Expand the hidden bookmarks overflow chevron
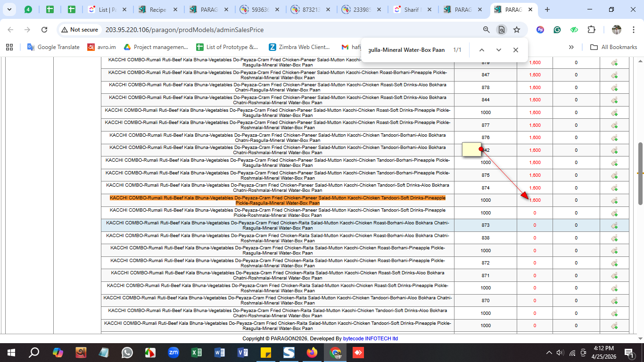Image resolution: width=644 pixels, height=362 pixels. (571, 47)
